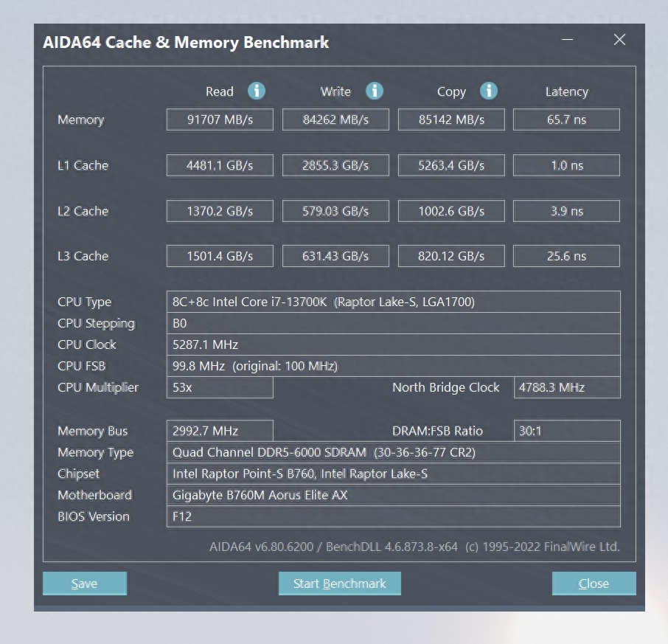Click the Read column header
Viewport: 668px width, 644px height.
tap(220, 91)
